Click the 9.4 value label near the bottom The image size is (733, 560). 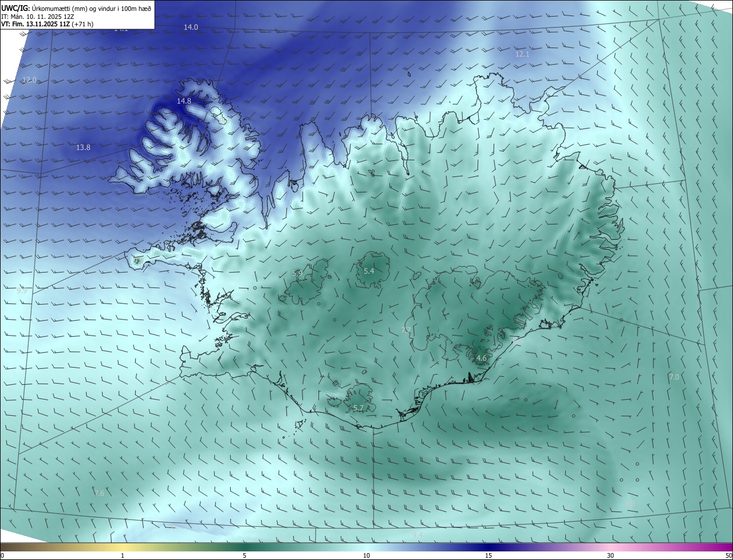click(418, 535)
